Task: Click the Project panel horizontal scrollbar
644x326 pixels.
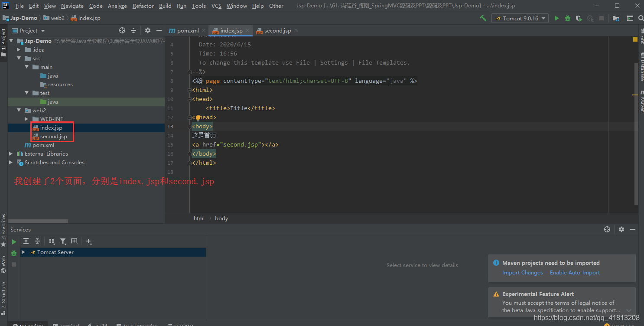Action: click(39, 221)
